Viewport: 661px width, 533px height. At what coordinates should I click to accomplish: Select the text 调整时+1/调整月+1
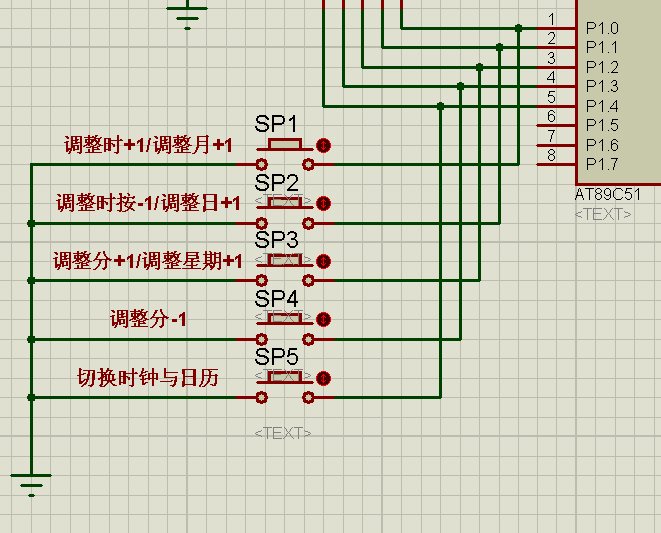[148, 145]
